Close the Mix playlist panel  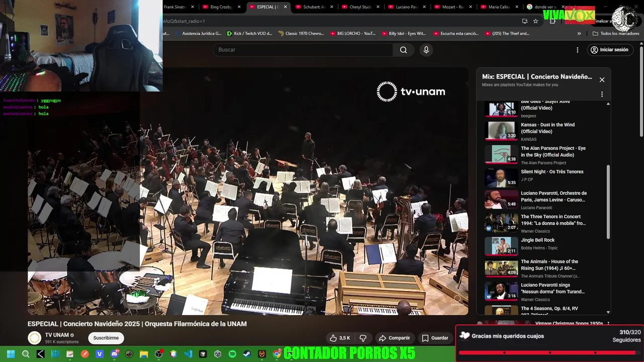602,79
